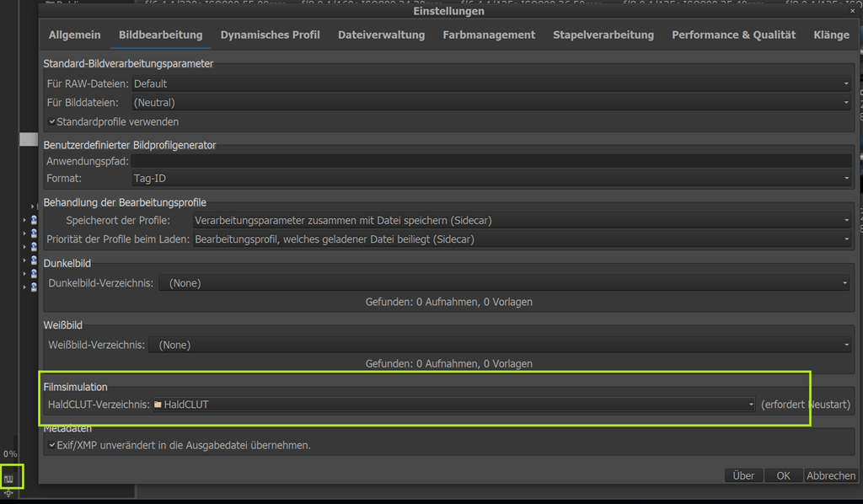The width and height of the screenshot is (863, 504).
Task: Open the Weißbild-Verzeichnis folder chooser
Action: (499, 345)
